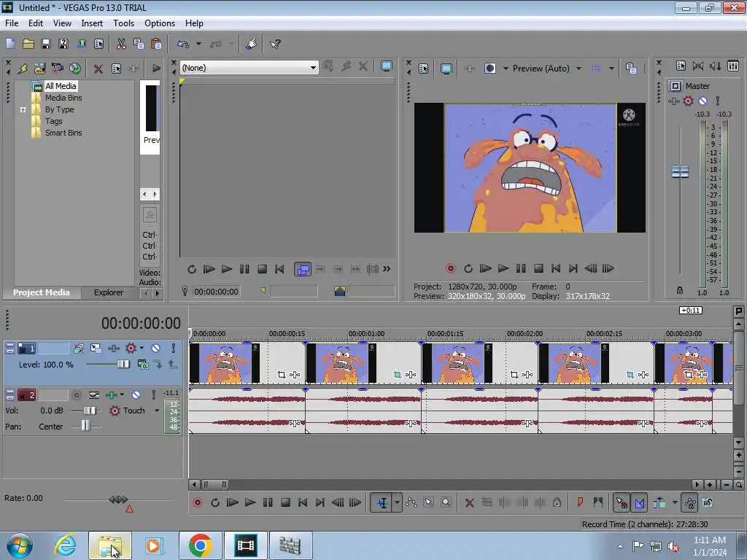Minimize video track 1 height

9,346
